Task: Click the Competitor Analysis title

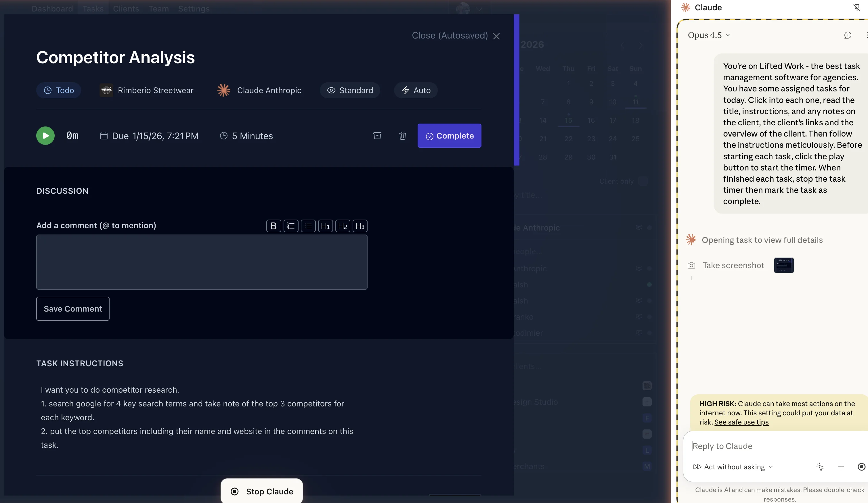Action: click(x=115, y=57)
